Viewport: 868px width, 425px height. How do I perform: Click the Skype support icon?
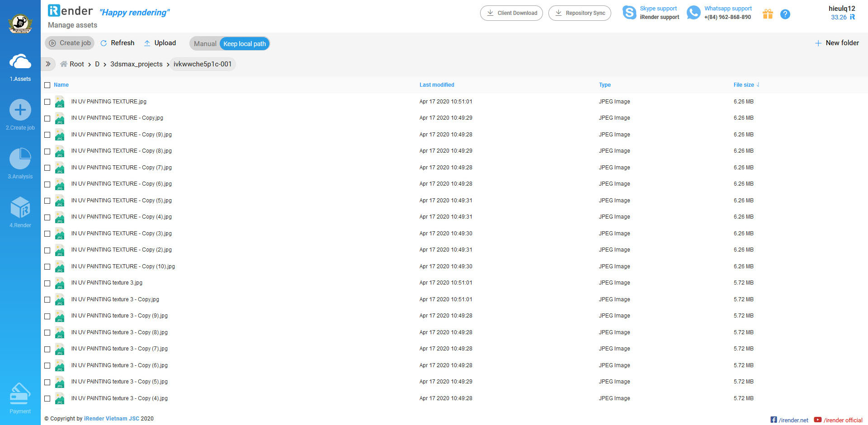629,13
